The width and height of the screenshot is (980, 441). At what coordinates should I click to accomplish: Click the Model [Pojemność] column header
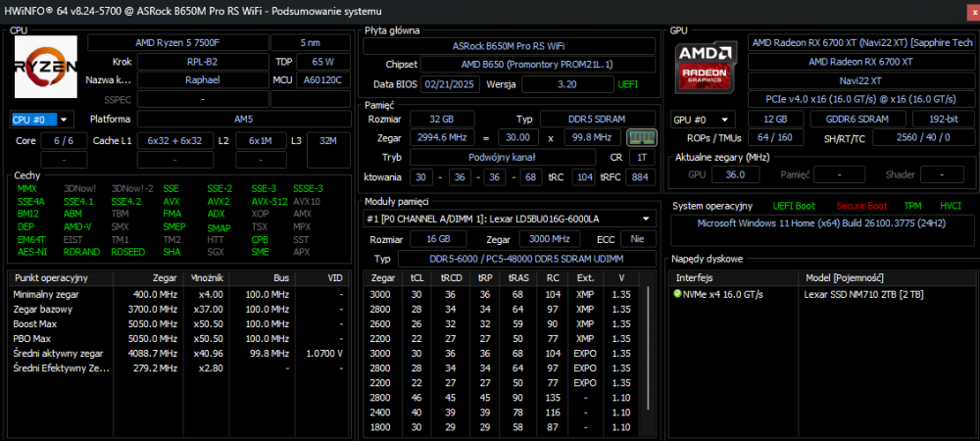coord(886,278)
